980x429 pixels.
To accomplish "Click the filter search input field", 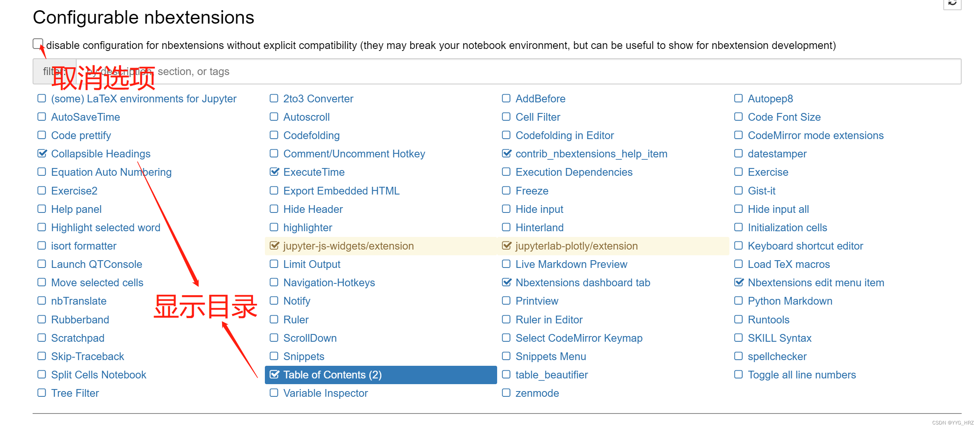I will point(518,72).
